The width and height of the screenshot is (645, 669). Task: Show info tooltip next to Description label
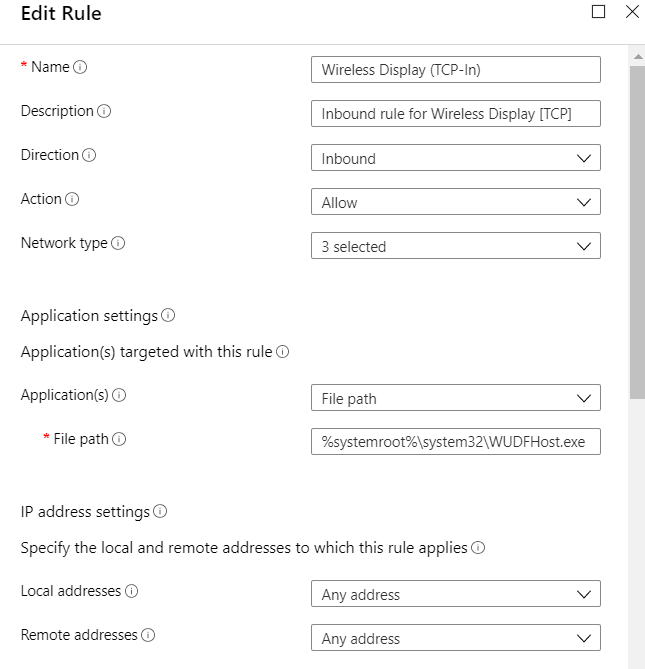coord(104,111)
